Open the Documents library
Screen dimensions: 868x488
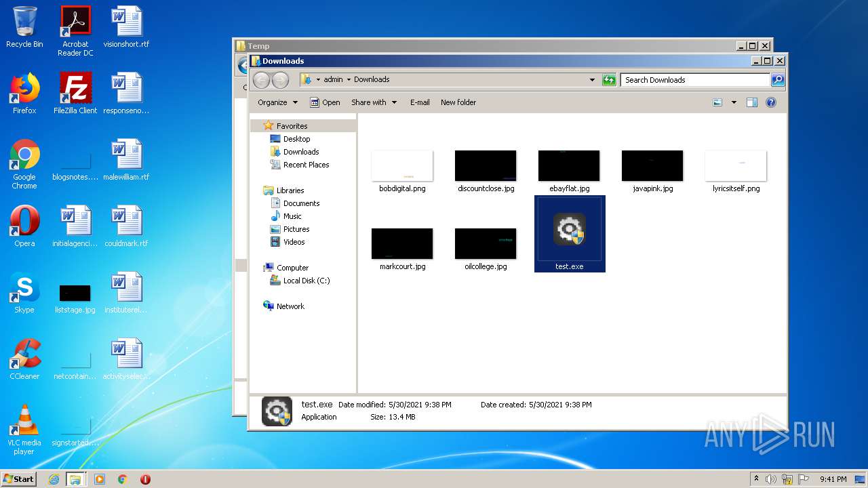click(x=295, y=203)
